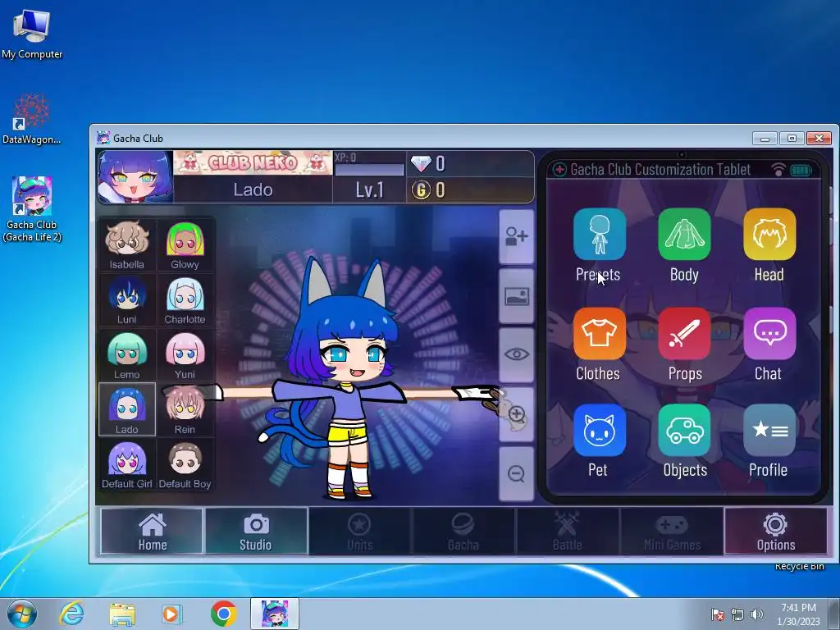Click the background image icon

pos(517,296)
